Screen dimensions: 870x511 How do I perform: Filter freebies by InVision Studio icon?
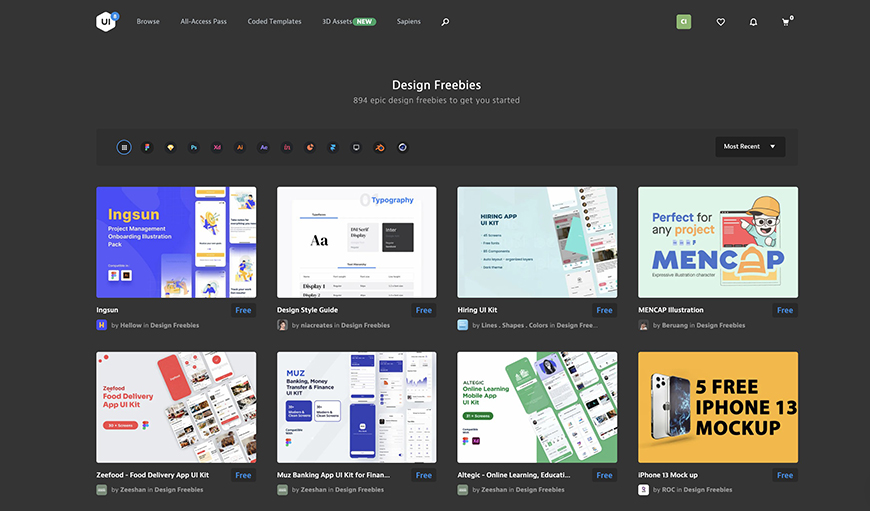[x=287, y=148]
